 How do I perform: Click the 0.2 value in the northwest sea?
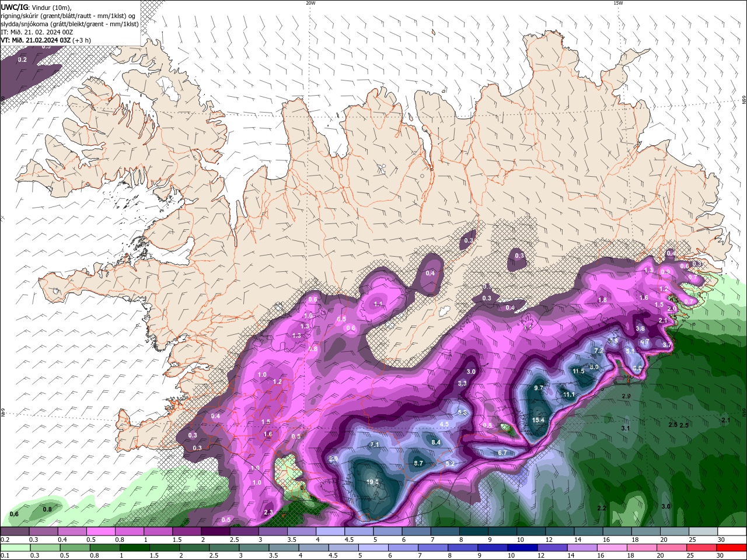pyautogui.click(x=22, y=60)
